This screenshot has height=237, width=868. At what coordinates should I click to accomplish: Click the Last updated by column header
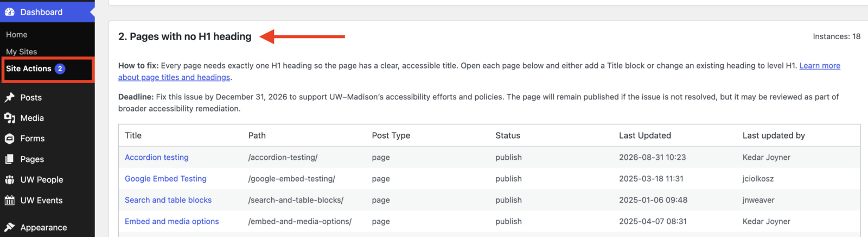click(x=774, y=135)
